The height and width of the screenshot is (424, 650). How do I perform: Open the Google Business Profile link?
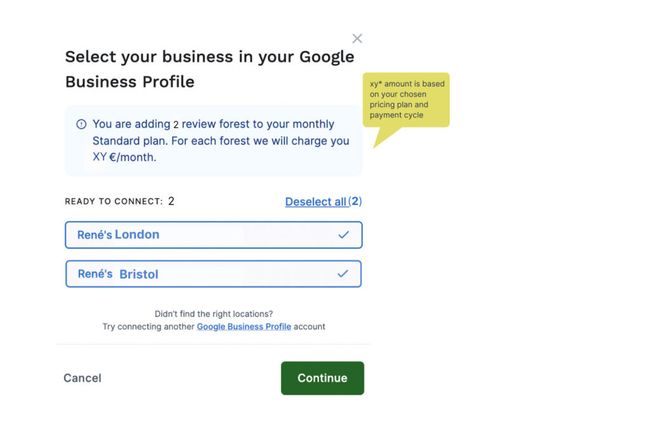(244, 327)
